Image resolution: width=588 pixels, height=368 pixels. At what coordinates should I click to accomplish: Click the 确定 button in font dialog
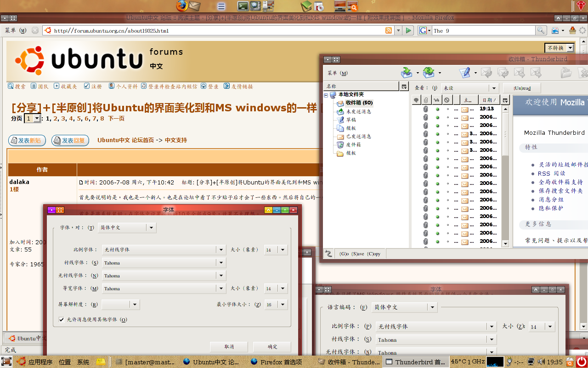(x=272, y=346)
